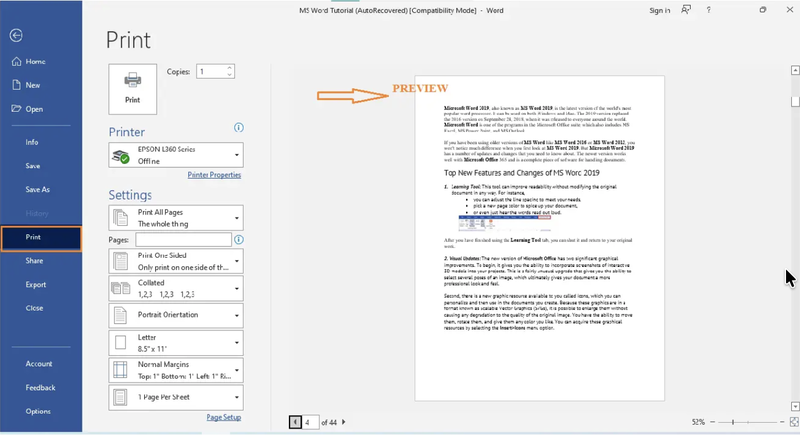Increase the Copies count with the up arrow
Image resolution: width=800 pixels, height=435 pixels.
click(230, 68)
